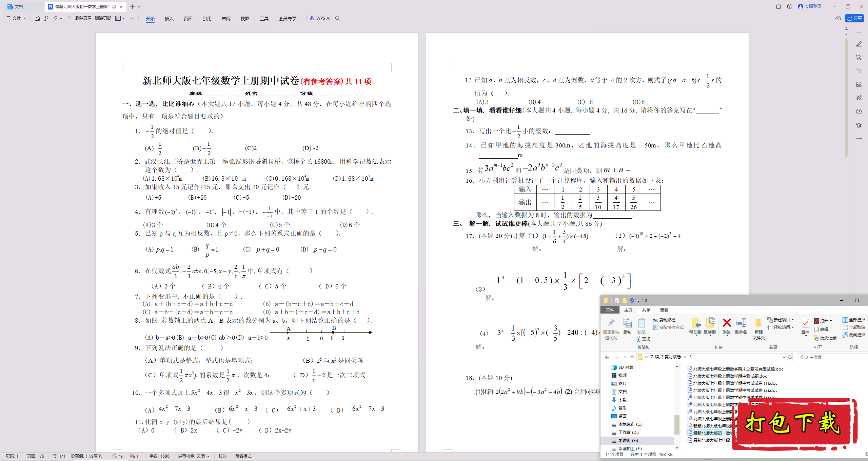The image size is (868, 461).
Task: Create a New Folder from Explorer ribbon
Action: (759, 329)
